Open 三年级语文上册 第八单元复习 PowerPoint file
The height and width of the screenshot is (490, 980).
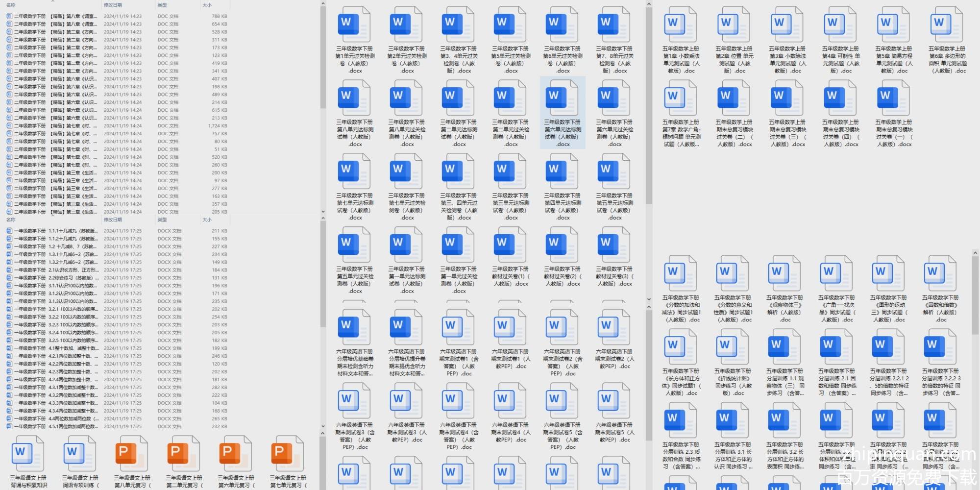pos(131,454)
